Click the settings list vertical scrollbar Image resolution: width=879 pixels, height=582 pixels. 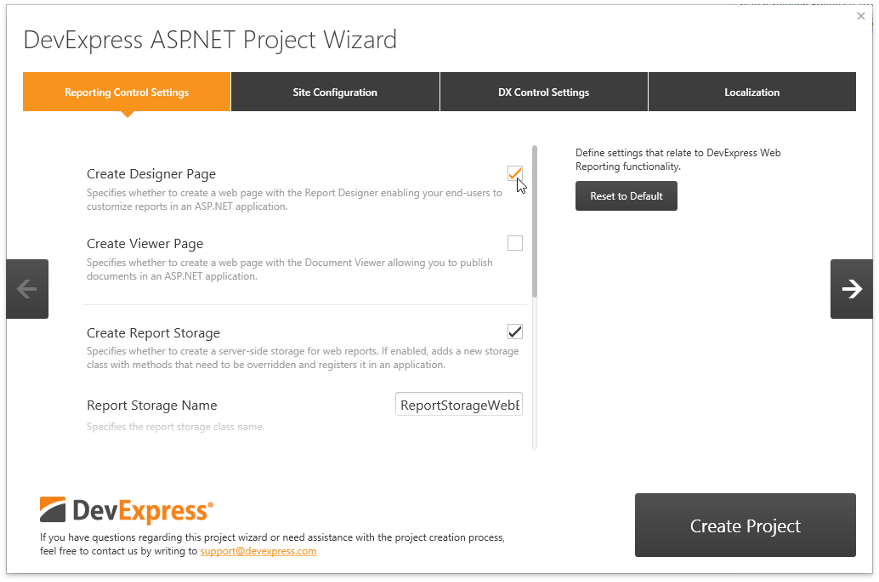[x=535, y=222]
